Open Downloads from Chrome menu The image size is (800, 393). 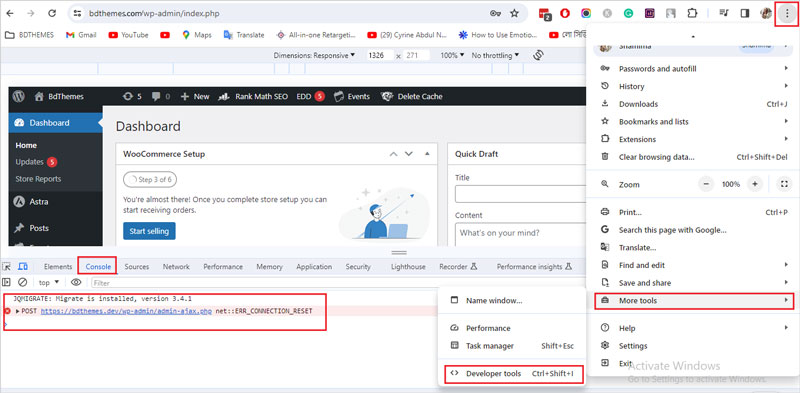(693, 104)
